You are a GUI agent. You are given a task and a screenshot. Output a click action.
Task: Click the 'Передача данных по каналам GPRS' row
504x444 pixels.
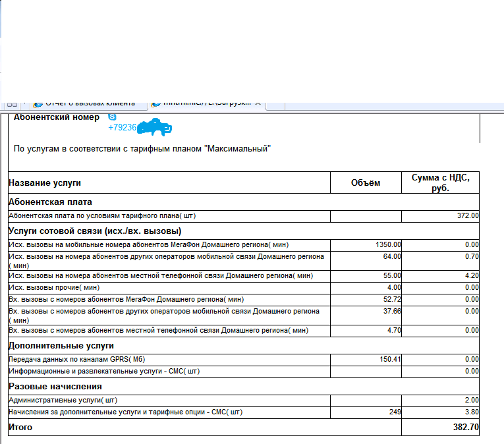(x=76, y=359)
